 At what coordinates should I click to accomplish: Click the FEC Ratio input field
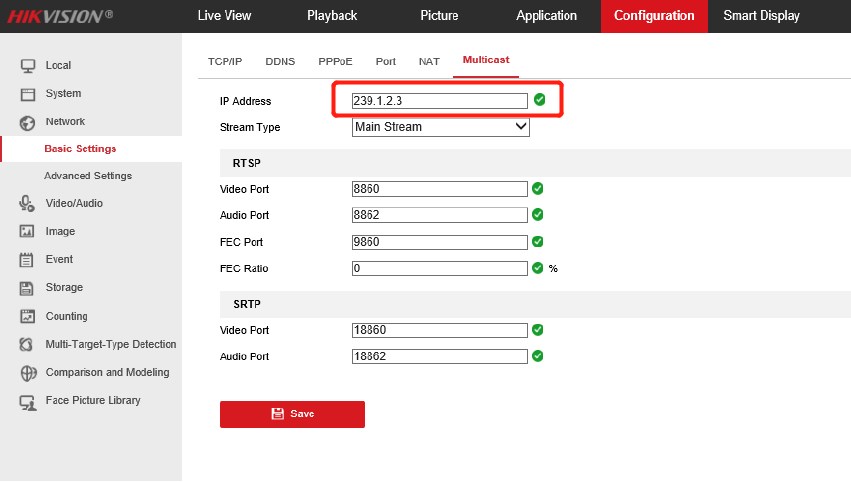(439, 268)
